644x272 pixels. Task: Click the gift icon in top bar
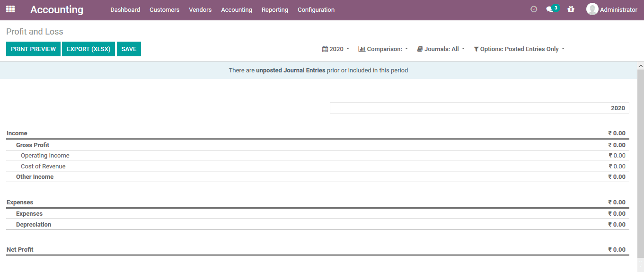tap(571, 9)
